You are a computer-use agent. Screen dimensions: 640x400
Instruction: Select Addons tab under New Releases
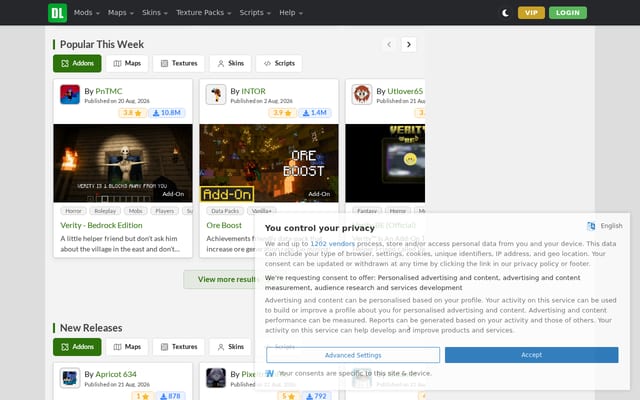(x=77, y=347)
